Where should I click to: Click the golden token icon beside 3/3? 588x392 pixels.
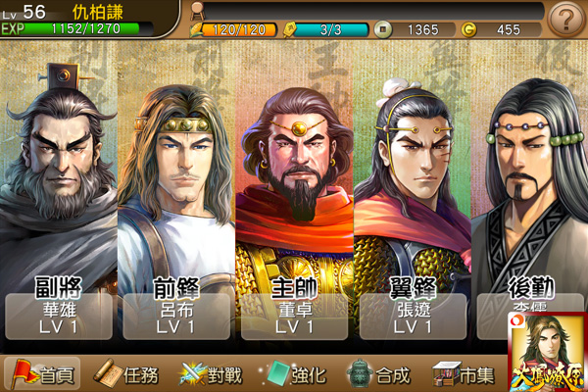point(289,29)
